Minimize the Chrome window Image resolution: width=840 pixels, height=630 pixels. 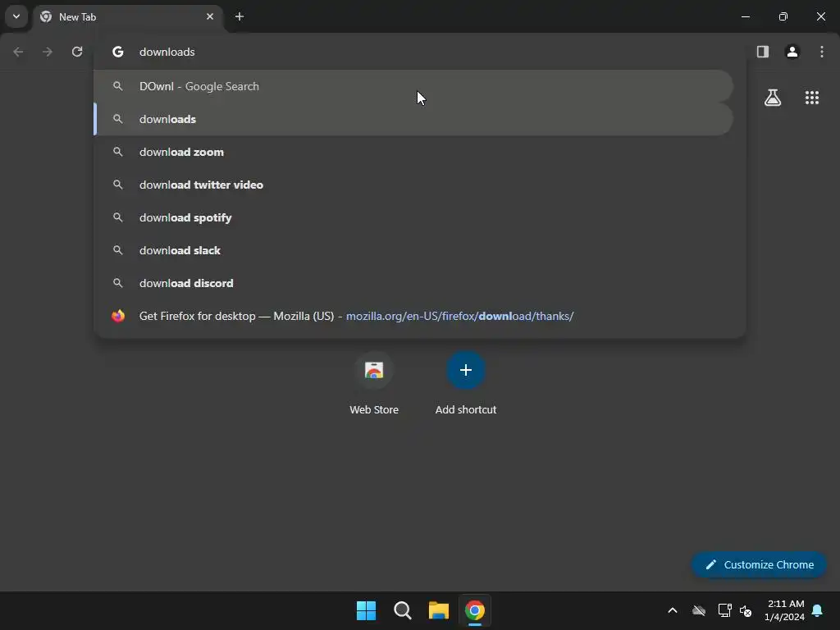745,16
